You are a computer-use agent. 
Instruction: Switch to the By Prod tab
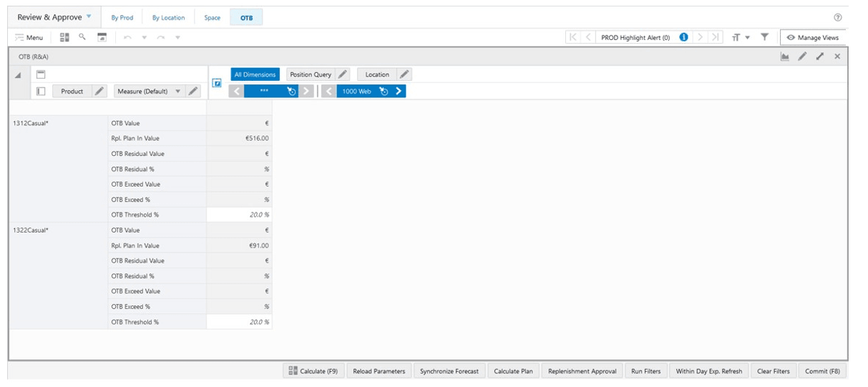tap(122, 18)
